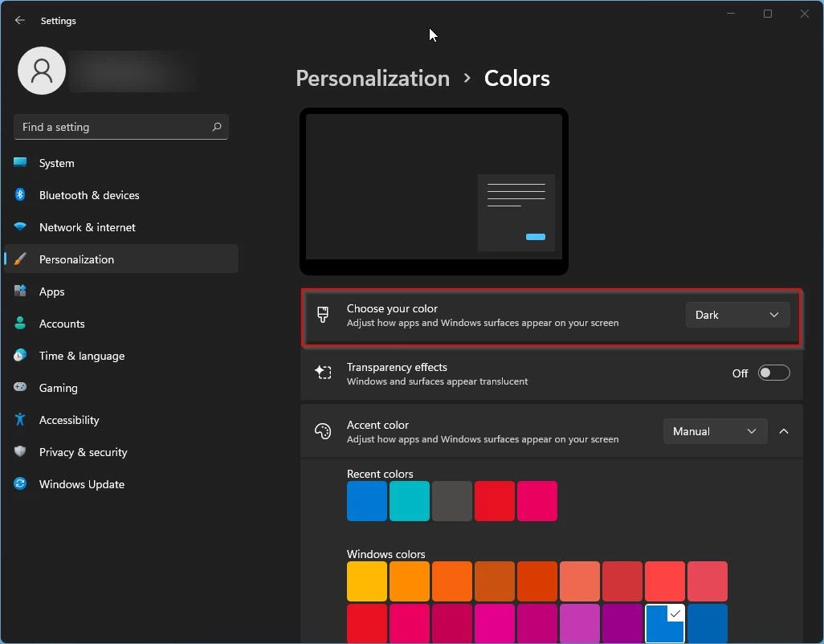Click the Bluetooth icon in sidebar

(20, 195)
